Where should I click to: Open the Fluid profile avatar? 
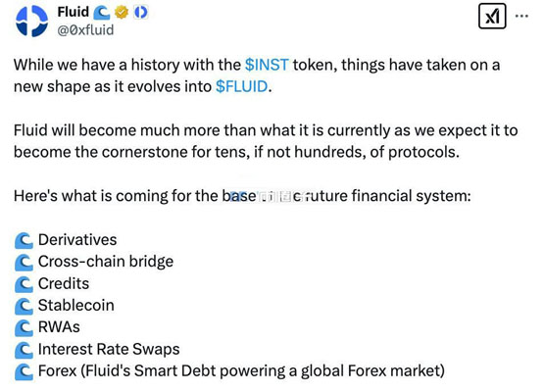(x=32, y=22)
